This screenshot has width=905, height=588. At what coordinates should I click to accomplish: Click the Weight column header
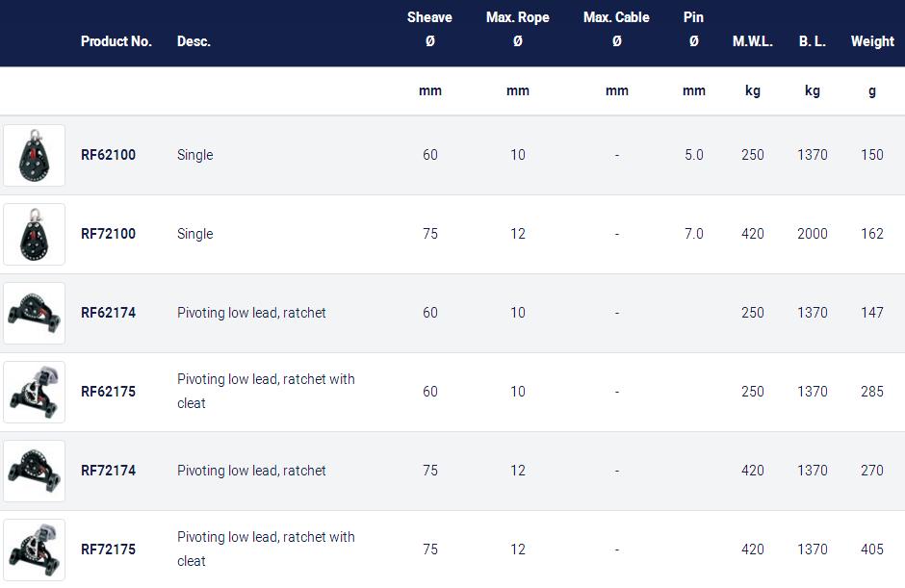tap(872, 41)
